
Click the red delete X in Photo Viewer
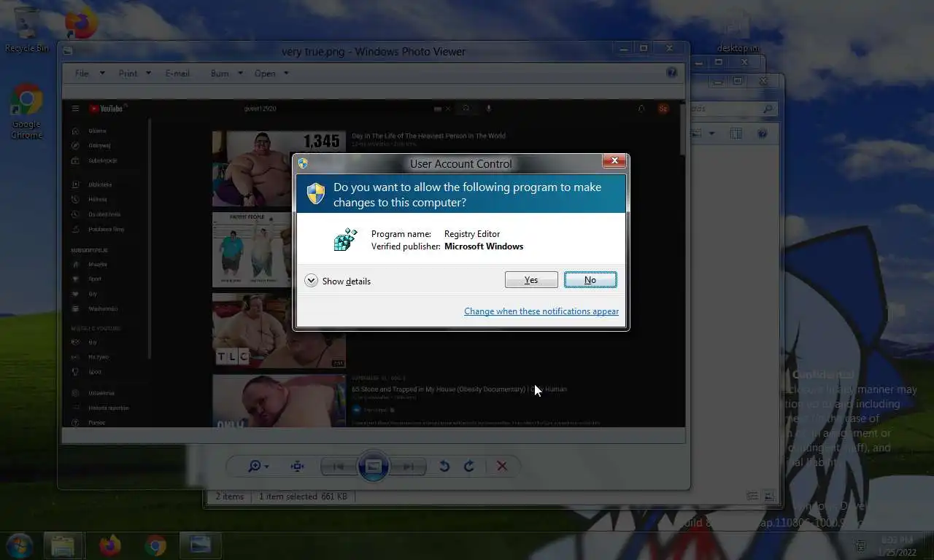502,466
